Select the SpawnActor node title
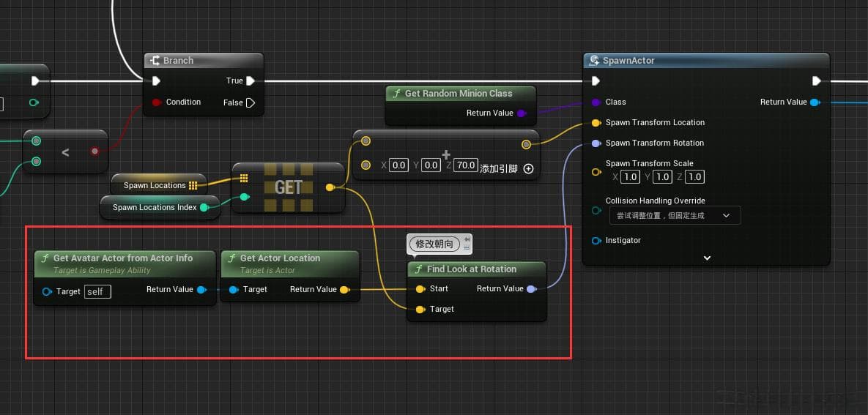The image size is (868, 415). pyautogui.click(x=629, y=60)
